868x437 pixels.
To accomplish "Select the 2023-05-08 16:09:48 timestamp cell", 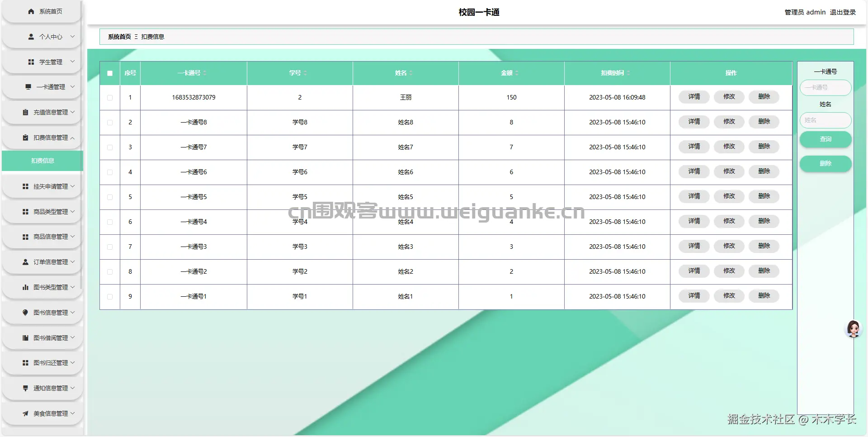I will tap(617, 97).
